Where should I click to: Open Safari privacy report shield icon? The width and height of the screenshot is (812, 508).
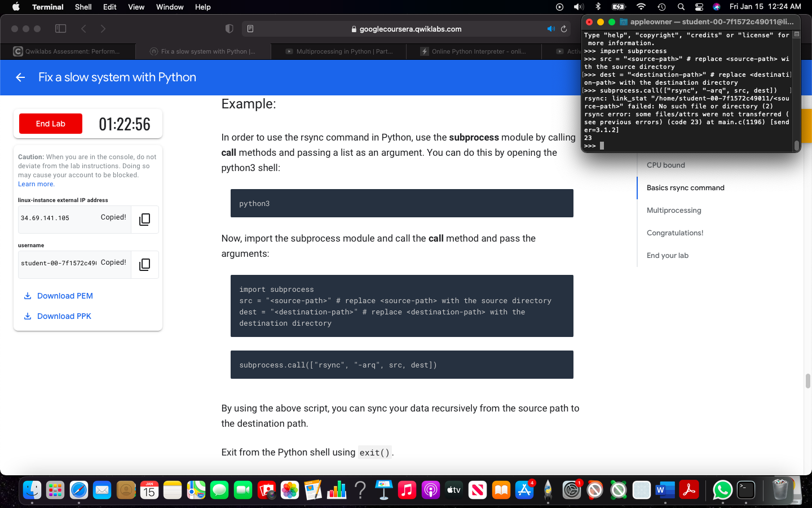(x=229, y=29)
